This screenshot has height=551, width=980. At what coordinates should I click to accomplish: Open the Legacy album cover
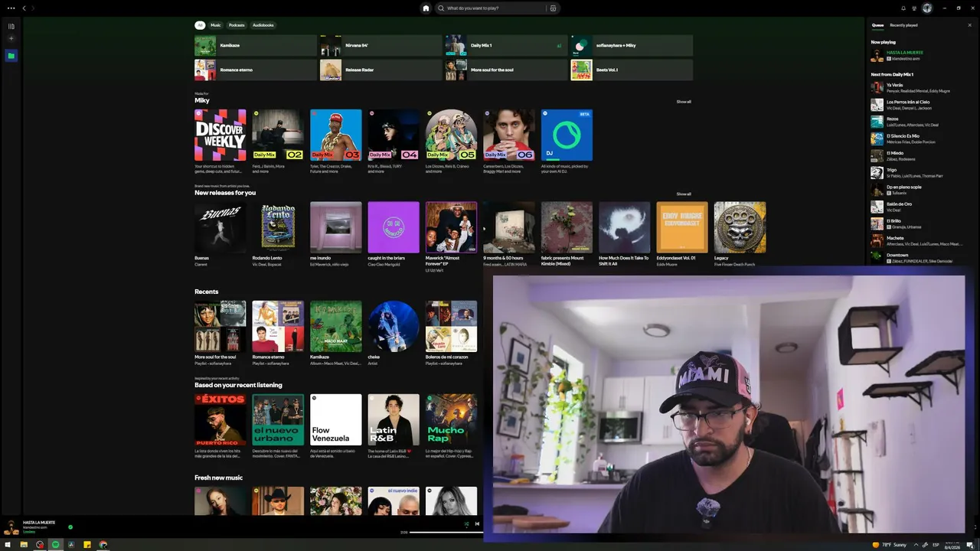(740, 227)
